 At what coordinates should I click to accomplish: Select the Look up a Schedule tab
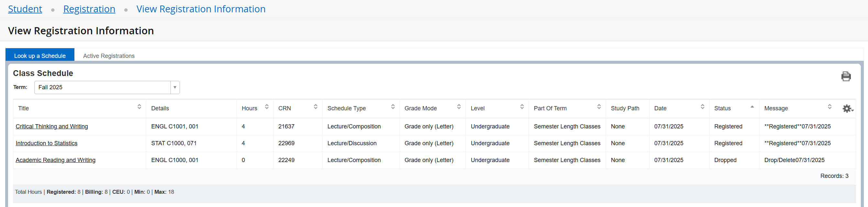(x=40, y=56)
